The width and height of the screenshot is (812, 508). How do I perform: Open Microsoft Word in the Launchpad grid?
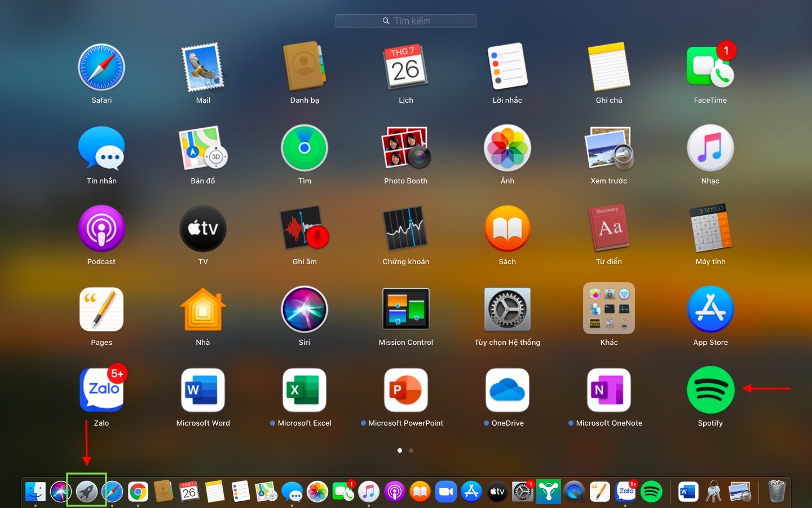(203, 390)
